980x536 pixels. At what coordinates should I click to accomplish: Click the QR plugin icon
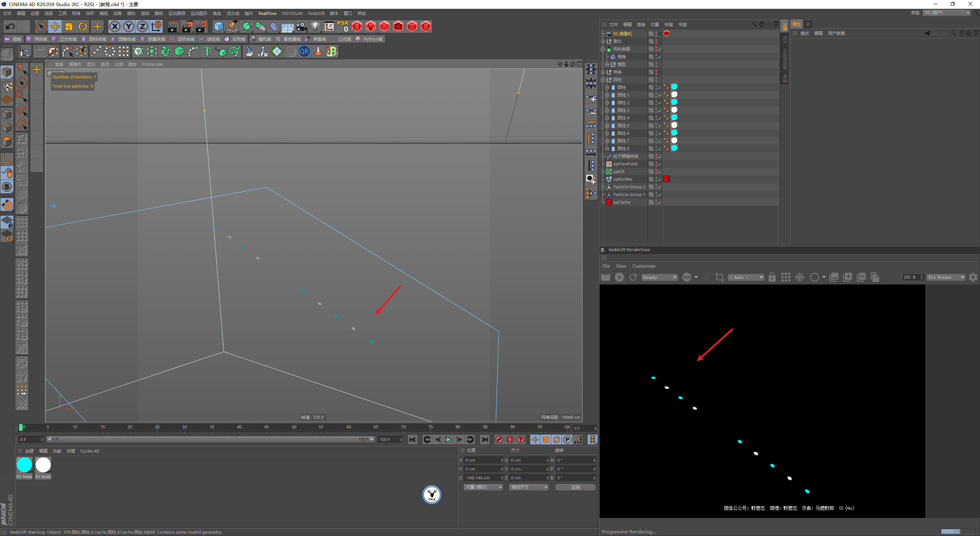(304, 51)
